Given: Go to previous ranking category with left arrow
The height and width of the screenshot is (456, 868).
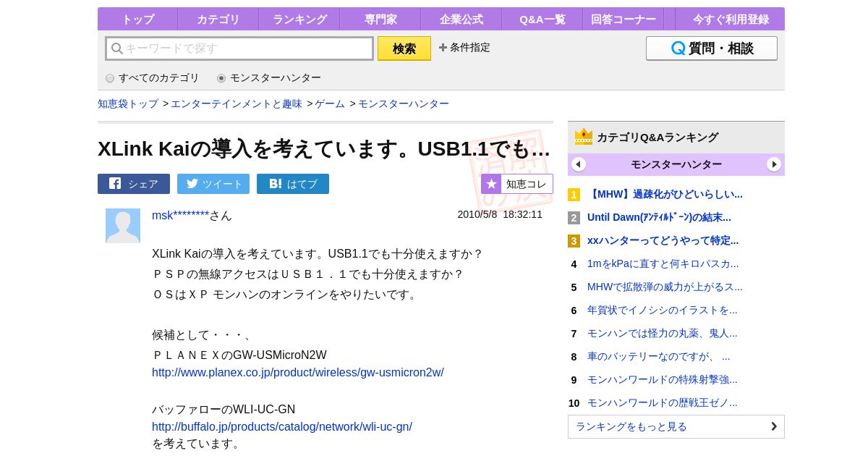Looking at the screenshot, I should [x=579, y=164].
